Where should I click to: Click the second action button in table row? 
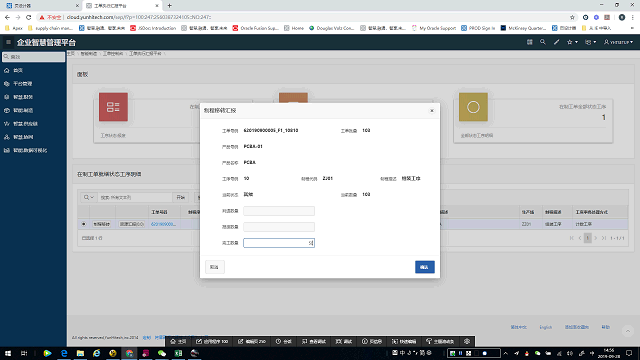(x=131, y=224)
